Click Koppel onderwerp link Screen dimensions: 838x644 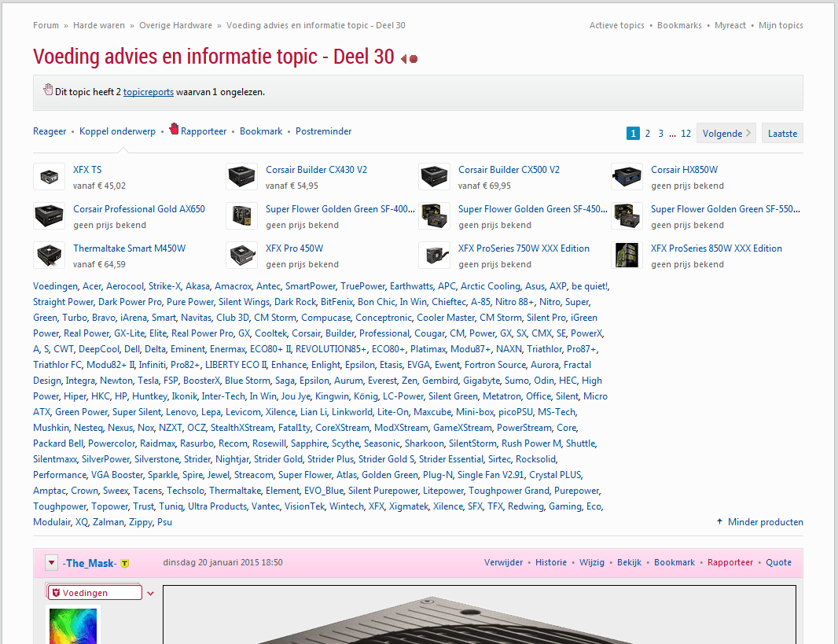coord(118,131)
